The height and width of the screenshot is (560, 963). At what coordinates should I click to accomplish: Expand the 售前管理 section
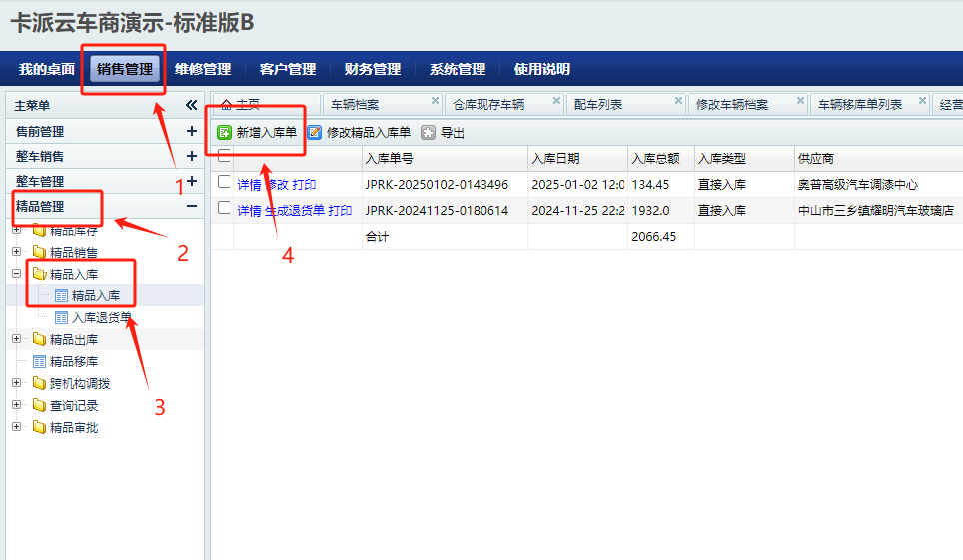pos(192,131)
